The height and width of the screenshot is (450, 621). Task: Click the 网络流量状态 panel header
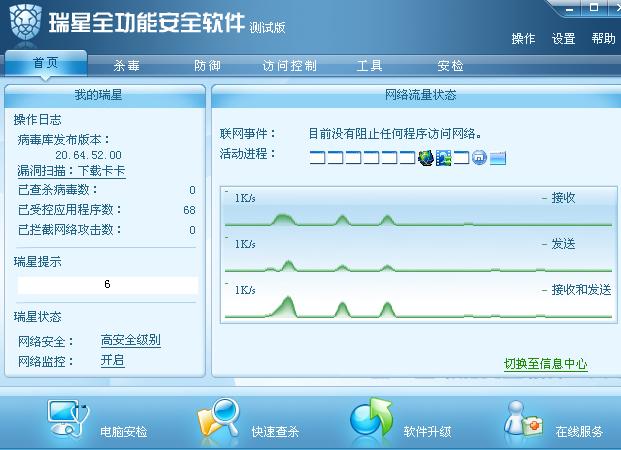click(416, 95)
